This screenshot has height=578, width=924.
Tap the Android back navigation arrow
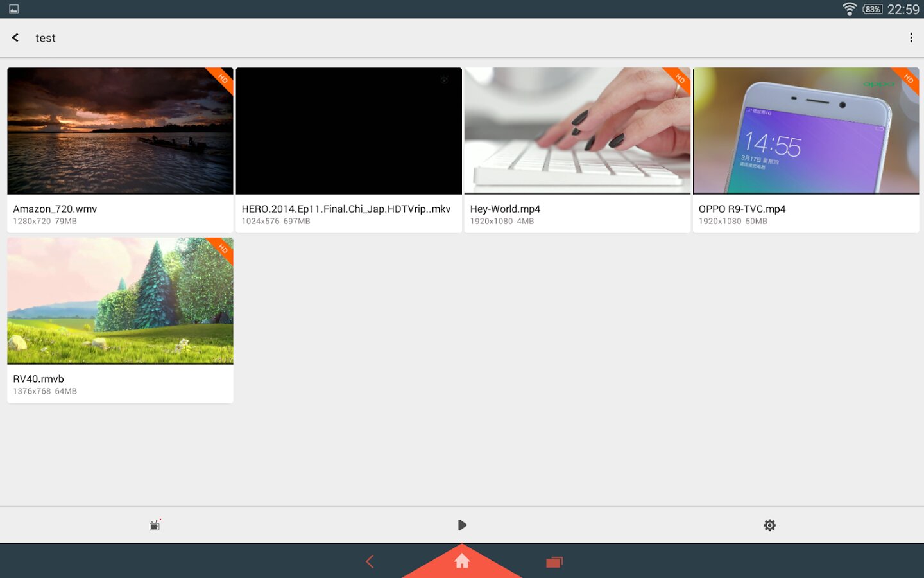coord(370,562)
